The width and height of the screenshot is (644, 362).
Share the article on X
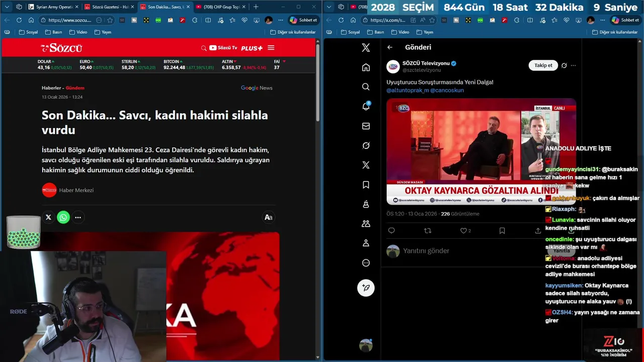click(x=48, y=217)
